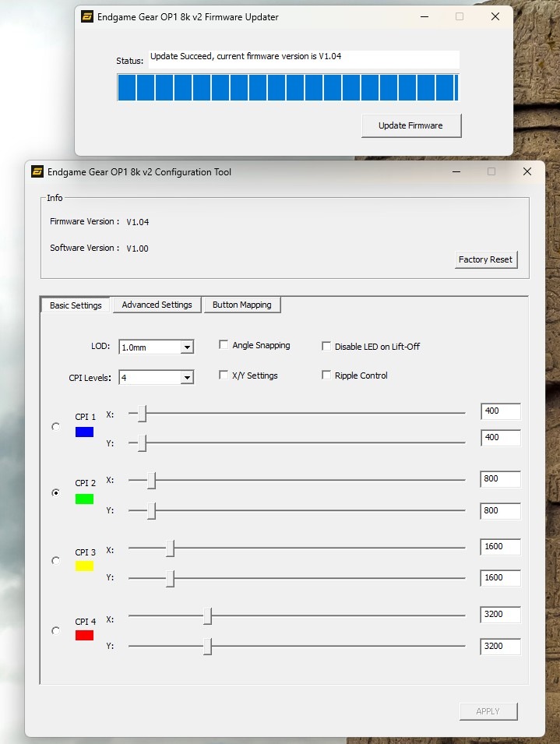
Task: Click the Software Version value V1.00
Action: click(138, 249)
